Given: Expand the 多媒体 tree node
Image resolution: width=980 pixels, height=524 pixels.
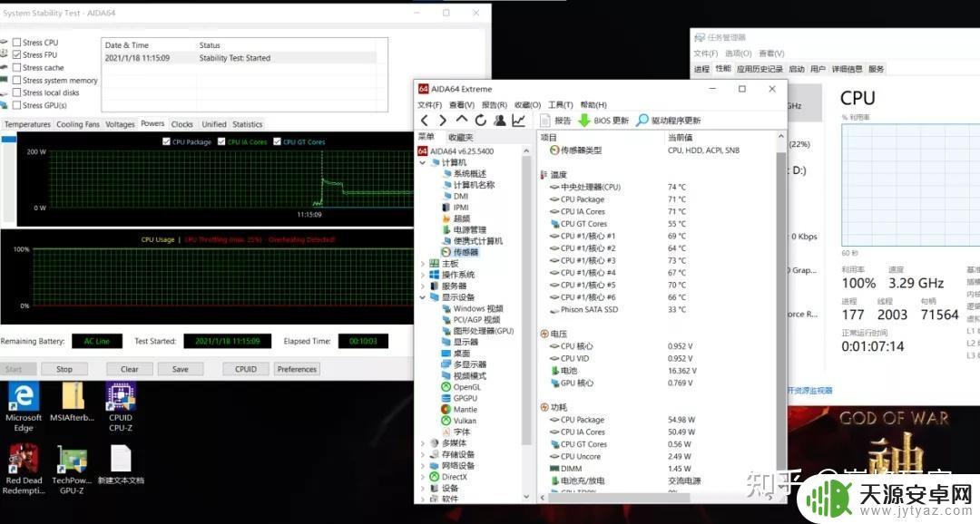Looking at the screenshot, I should pyautogui.click(x=423, y=443).
